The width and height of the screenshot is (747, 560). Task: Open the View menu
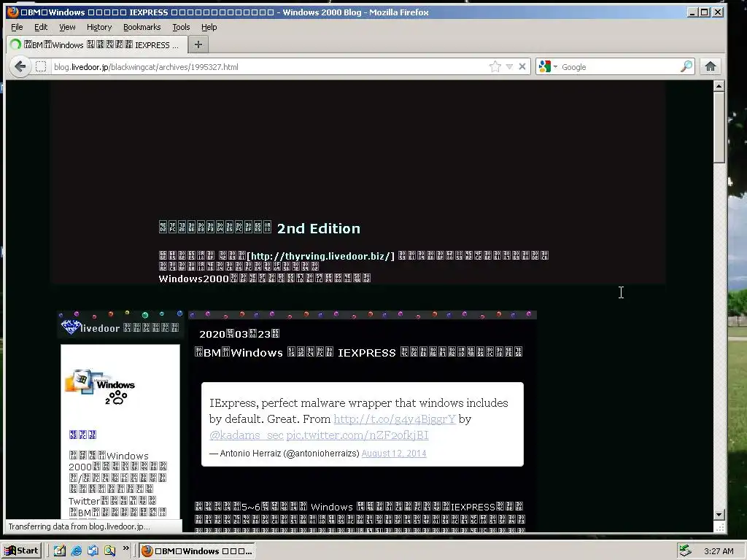(67, 27)
